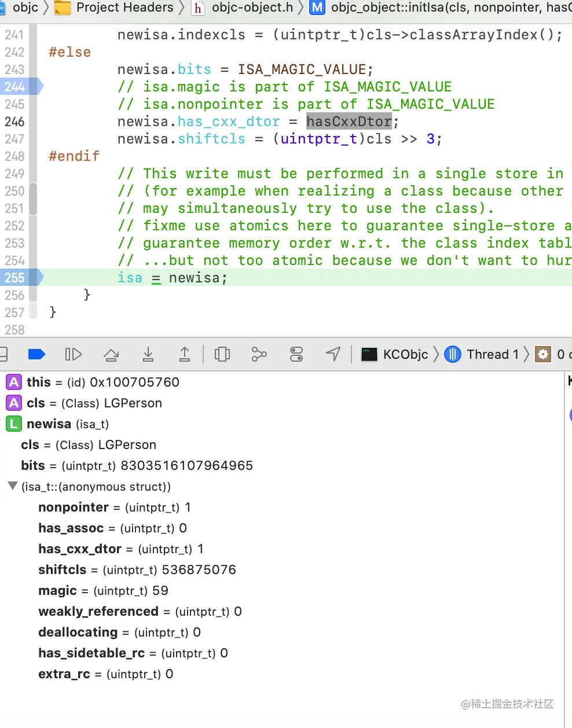Open the Debug View Hierarchy icon
Image resolution: width=572 pixels, height=728 pixels.
(222, 354)
